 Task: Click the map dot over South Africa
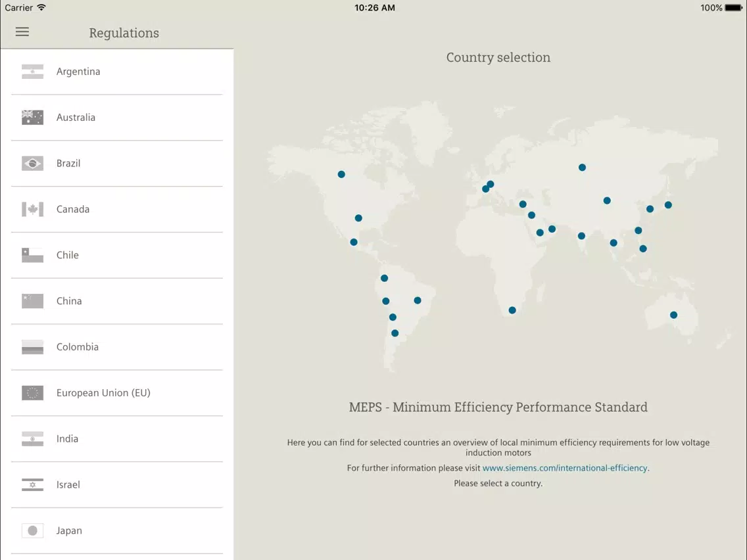(512, 310)
